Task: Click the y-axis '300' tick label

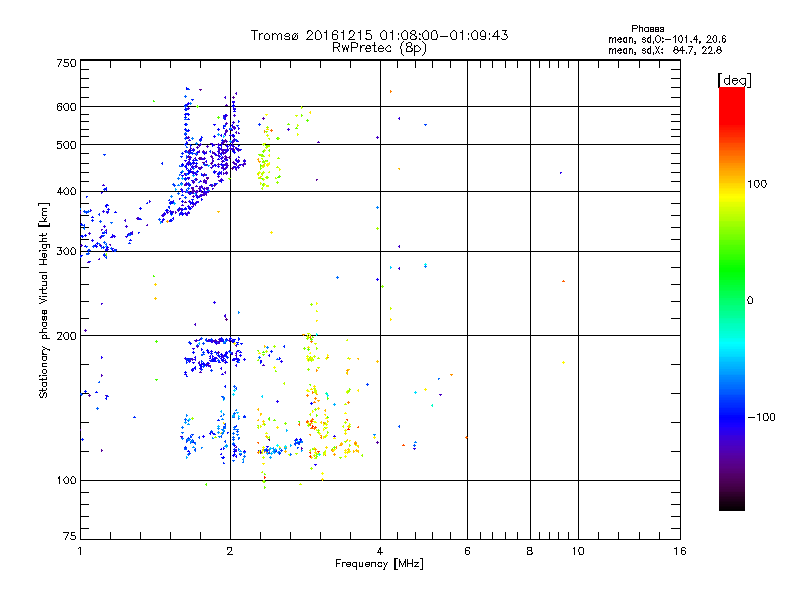Action: click(66, 251)
